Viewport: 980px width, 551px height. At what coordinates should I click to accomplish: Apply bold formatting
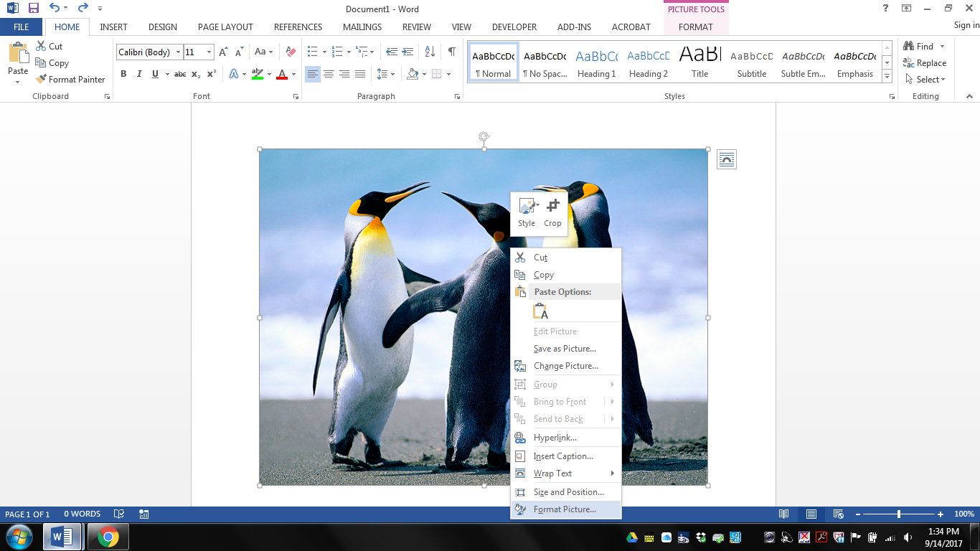pyautogui.click(x=123, y=74)
